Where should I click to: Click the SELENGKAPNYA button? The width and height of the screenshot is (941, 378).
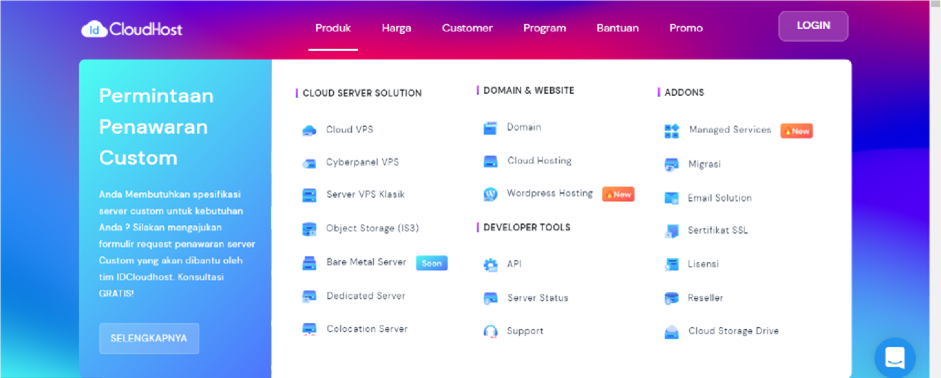click(x=149, y=338)
